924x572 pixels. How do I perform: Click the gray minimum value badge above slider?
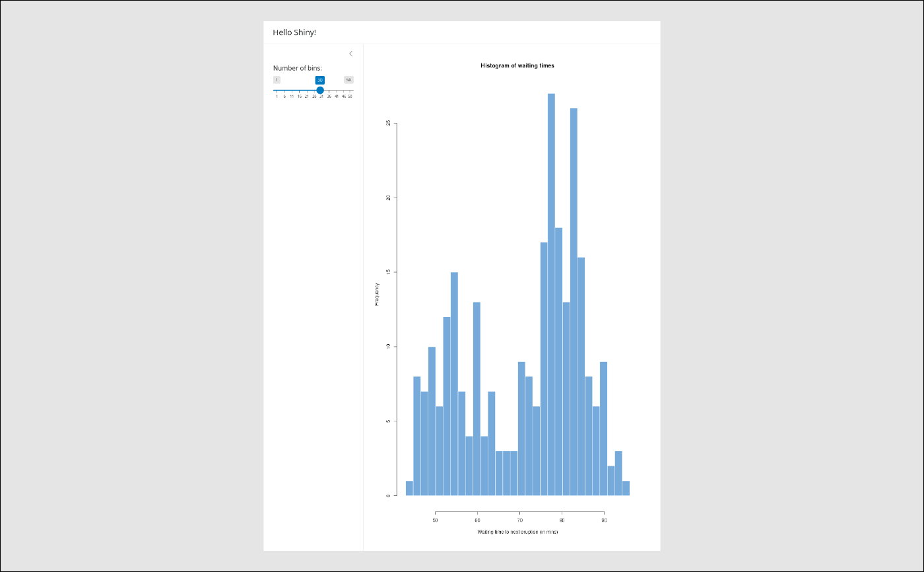coord(277,80)
